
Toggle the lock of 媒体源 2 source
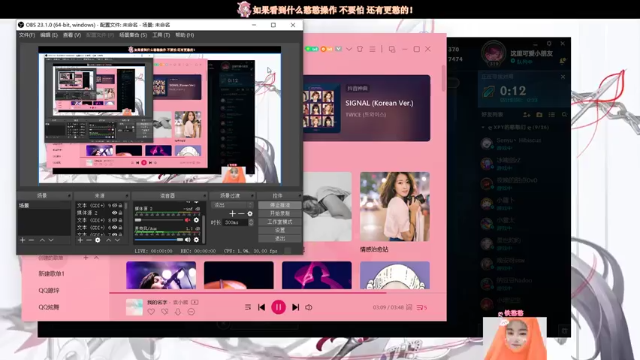(120, 213)
